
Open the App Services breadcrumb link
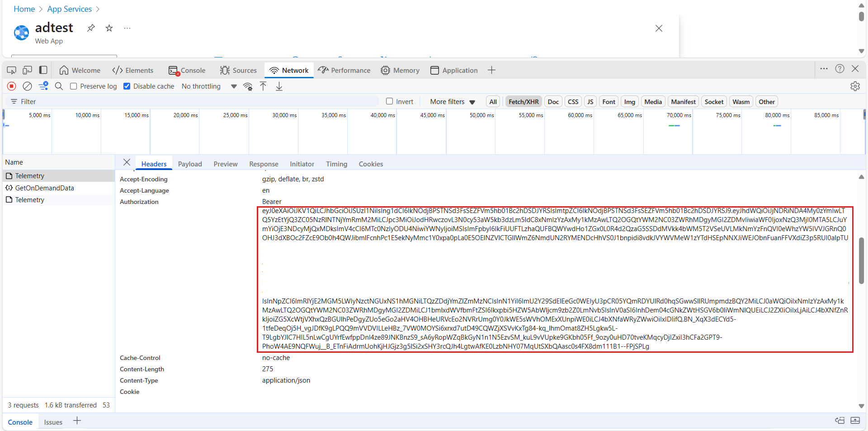[x=70, y=9]
